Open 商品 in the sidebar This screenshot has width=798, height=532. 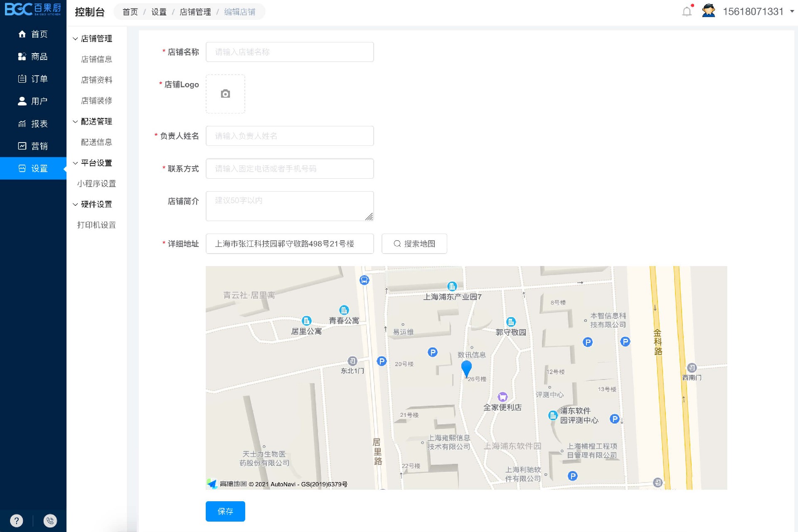click(33, 57)
